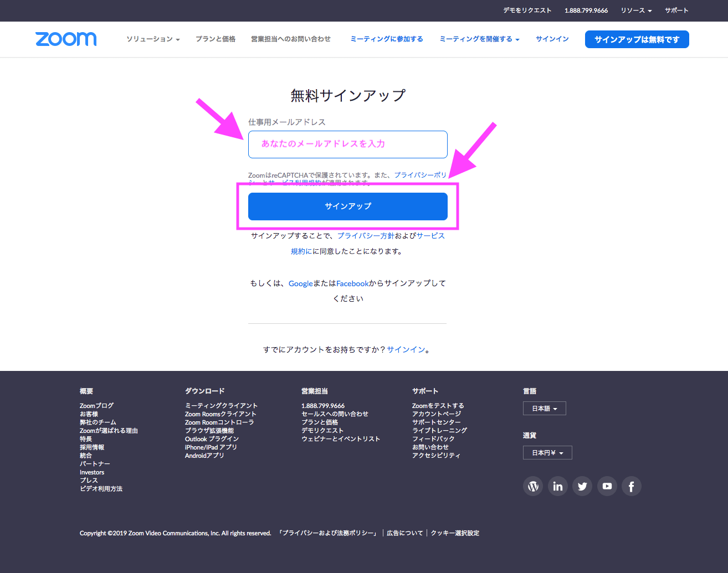Open プレス footer link
Image resolution: width=728 pixels, height=573 pixels.
coord(89,481)
